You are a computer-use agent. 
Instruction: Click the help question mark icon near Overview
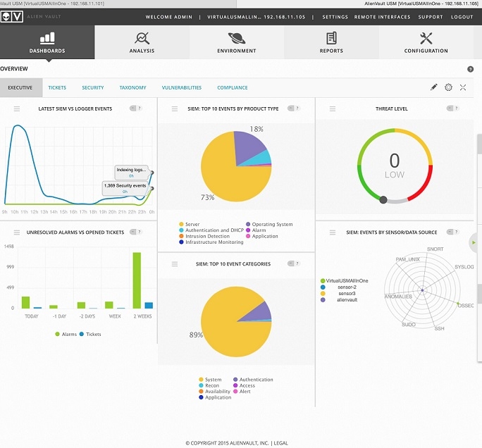click(x=470, y=69)
